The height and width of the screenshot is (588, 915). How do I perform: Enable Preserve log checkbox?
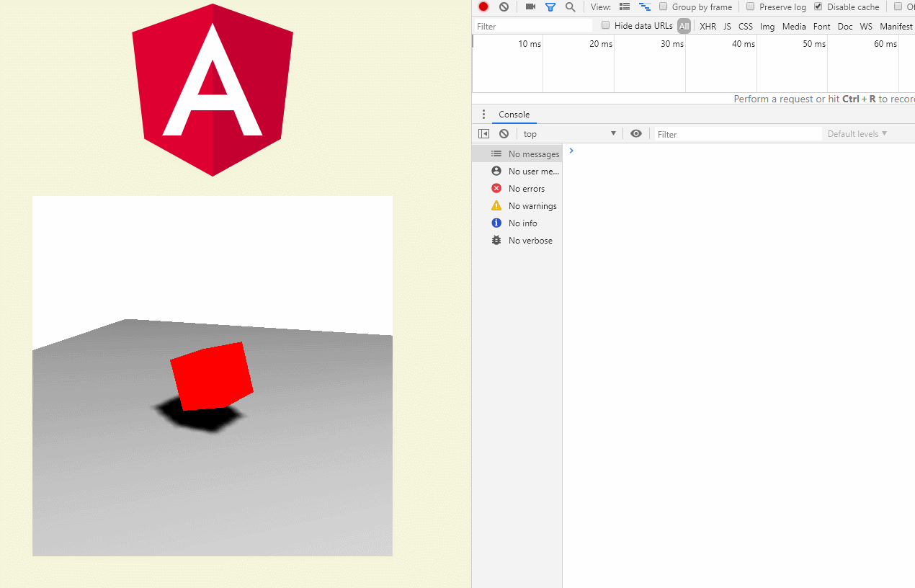[750, 6]
